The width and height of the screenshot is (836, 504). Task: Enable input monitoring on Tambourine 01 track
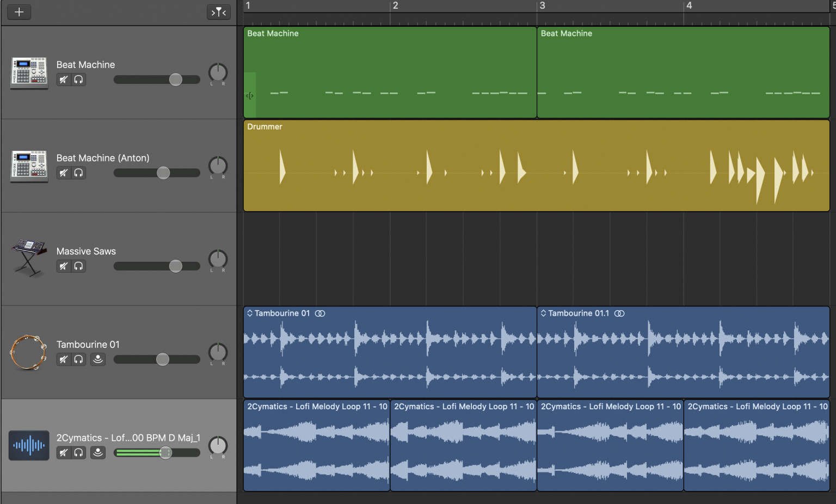pos(98,359)
